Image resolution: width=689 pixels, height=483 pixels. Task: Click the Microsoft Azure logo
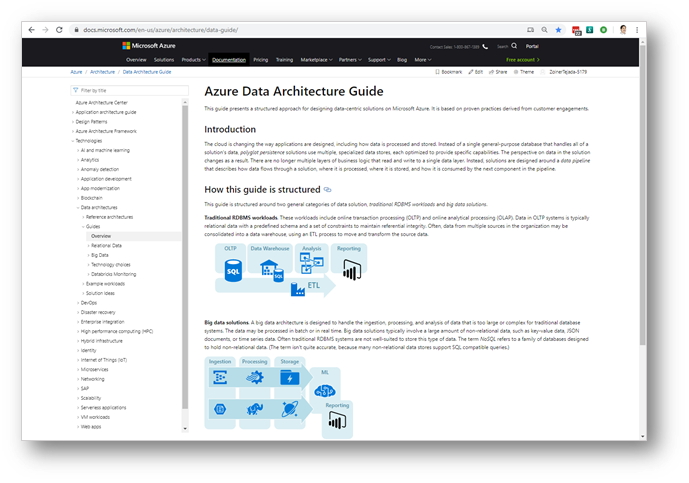[149, 46]
